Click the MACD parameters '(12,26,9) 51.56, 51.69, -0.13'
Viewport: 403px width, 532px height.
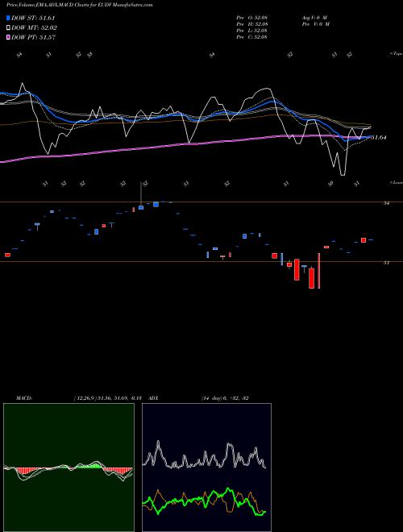(x=107, y=398)
